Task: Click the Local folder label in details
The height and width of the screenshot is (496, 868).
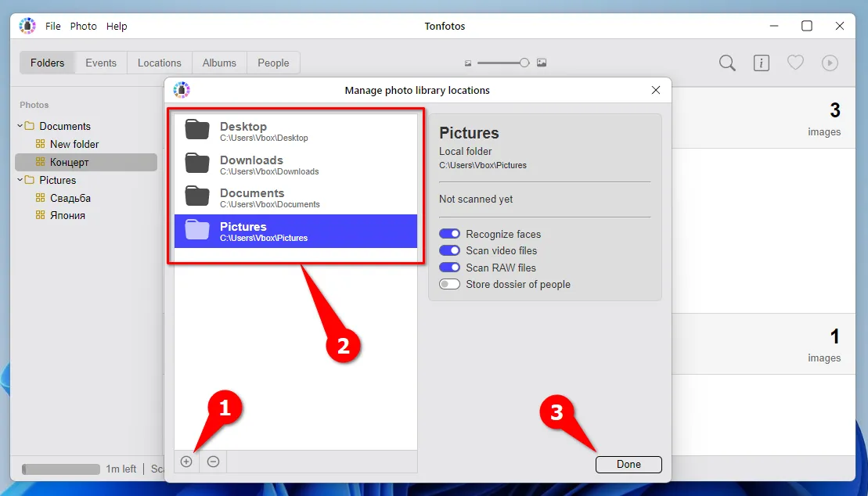Action: click(x=466, y=151)
